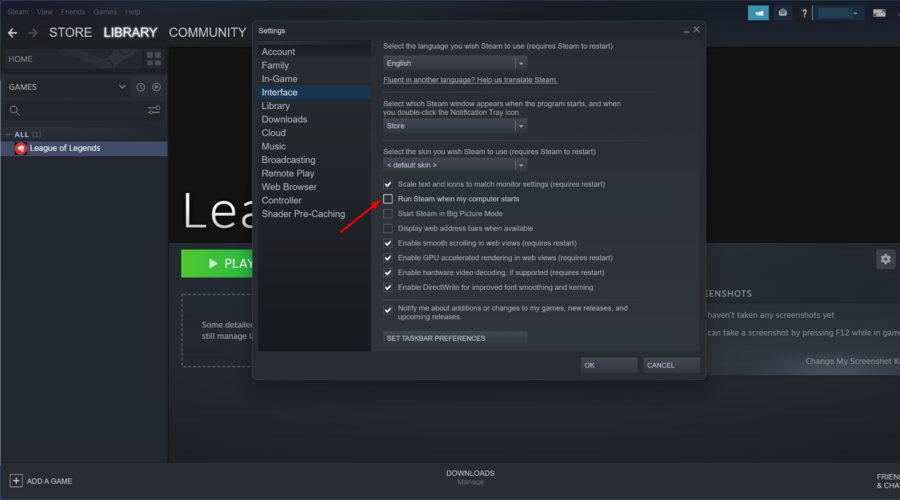900x500 pixels.
Task: Toggle Notify me about additions checkbox
Action: click(x=388, y=310)
